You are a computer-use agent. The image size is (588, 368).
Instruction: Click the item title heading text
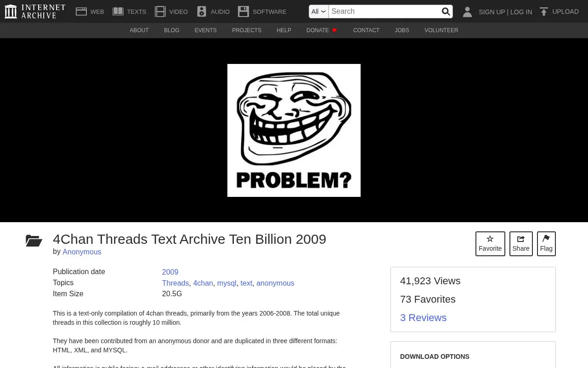[x=189, y=239]
